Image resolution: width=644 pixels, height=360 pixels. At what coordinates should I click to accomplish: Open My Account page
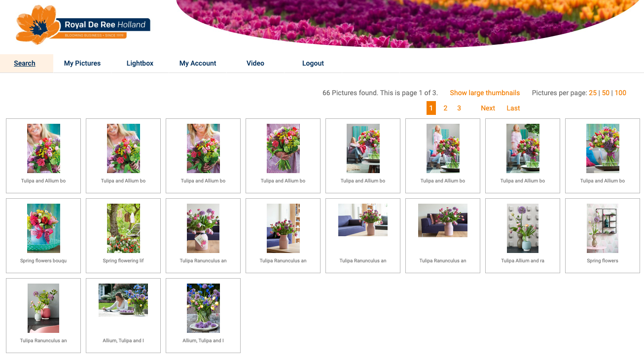click(198, 63)
